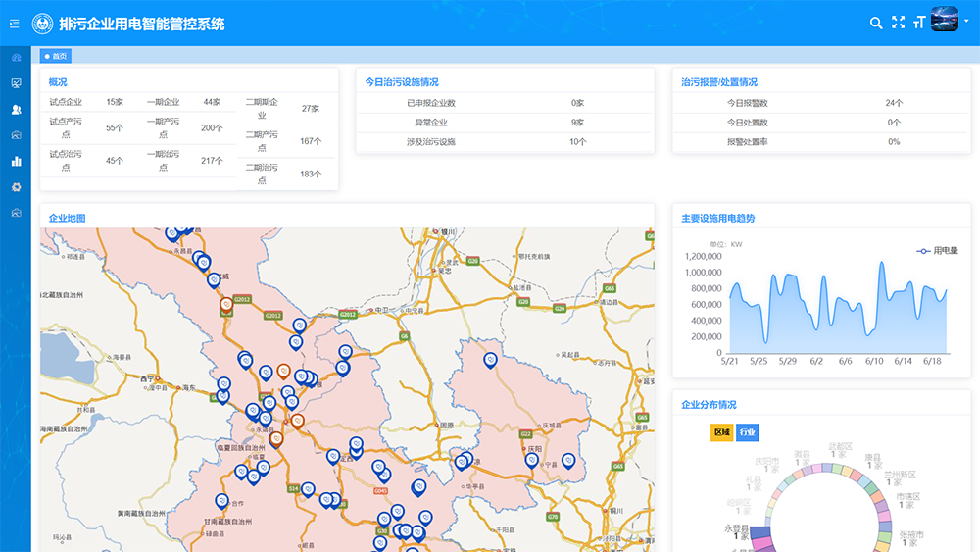Click the orange enterprise marker on map
980x552 pixels.
283,372
